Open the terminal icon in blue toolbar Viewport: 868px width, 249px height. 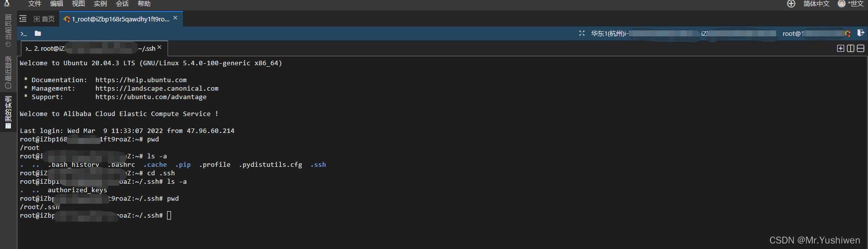pyautogui.click(x=23, y=34)
